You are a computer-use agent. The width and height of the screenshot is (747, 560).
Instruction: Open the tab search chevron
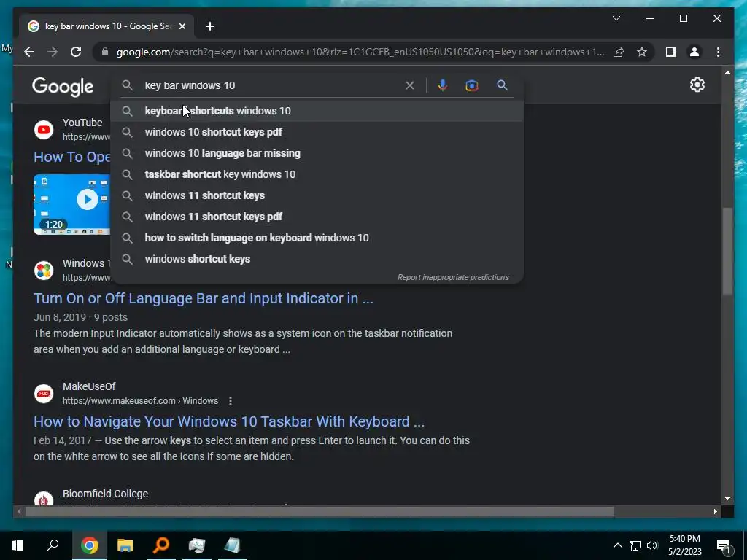pyautogui.click(x=616, y=18)
